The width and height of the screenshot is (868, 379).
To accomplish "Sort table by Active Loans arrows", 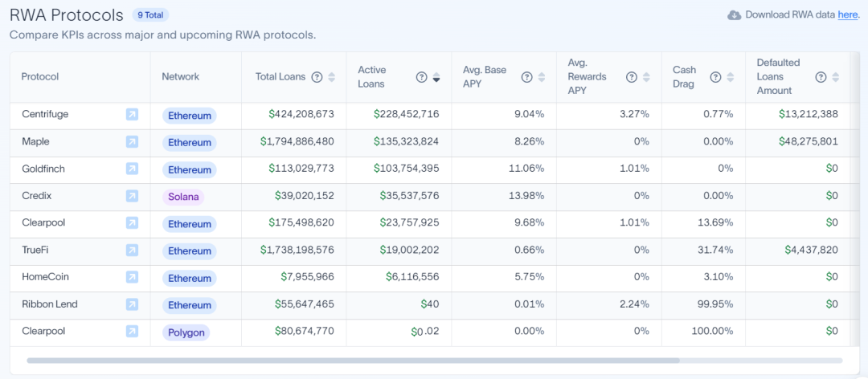I will [436, 77].
